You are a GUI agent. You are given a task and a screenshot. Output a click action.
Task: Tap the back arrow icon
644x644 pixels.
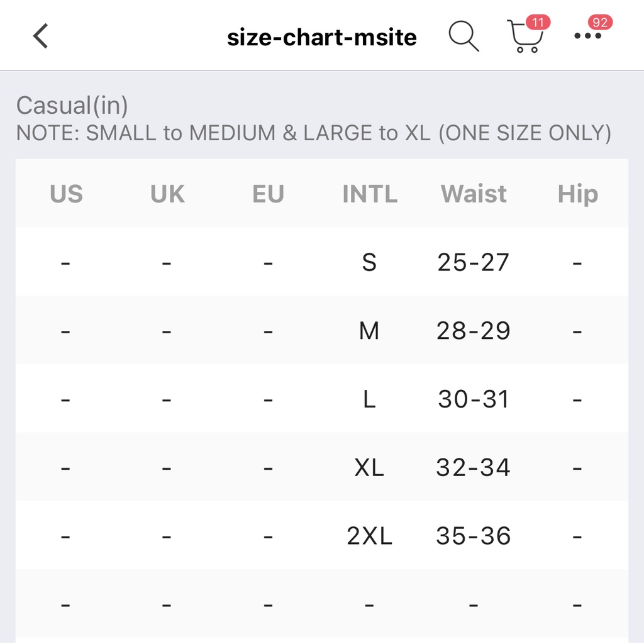click(x=40, y=36)
